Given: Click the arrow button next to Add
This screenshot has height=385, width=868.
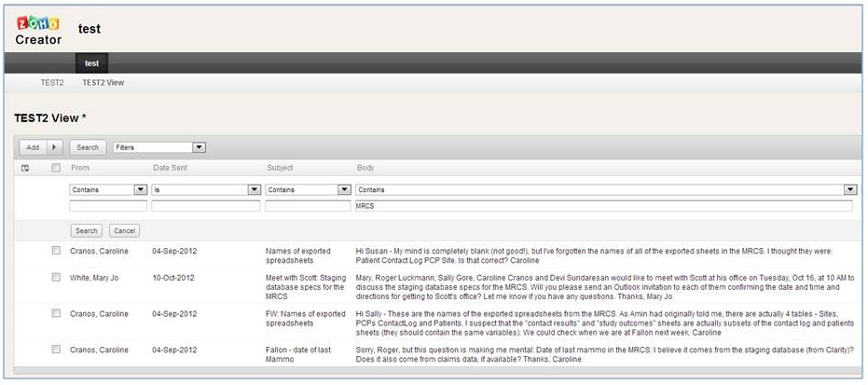Looking at the screenshot, I should (54, 147).
